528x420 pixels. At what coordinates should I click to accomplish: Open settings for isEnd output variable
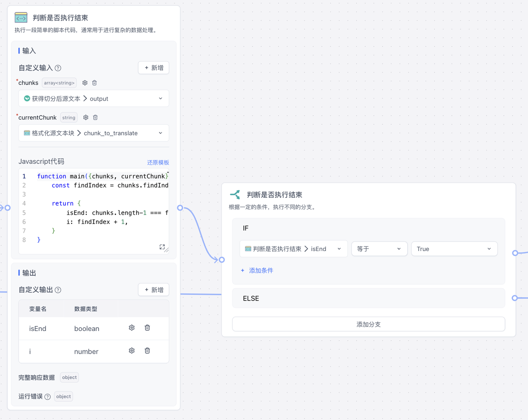132,328
